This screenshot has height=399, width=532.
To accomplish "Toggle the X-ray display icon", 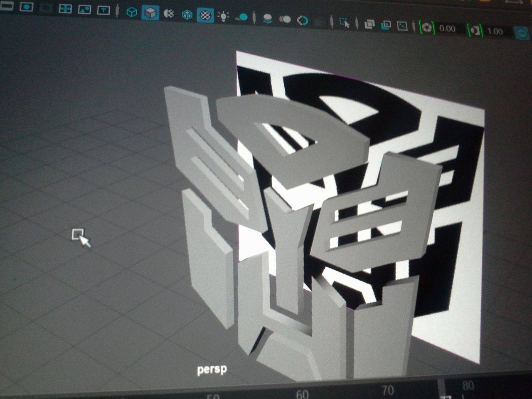I will tap(369, 24).
